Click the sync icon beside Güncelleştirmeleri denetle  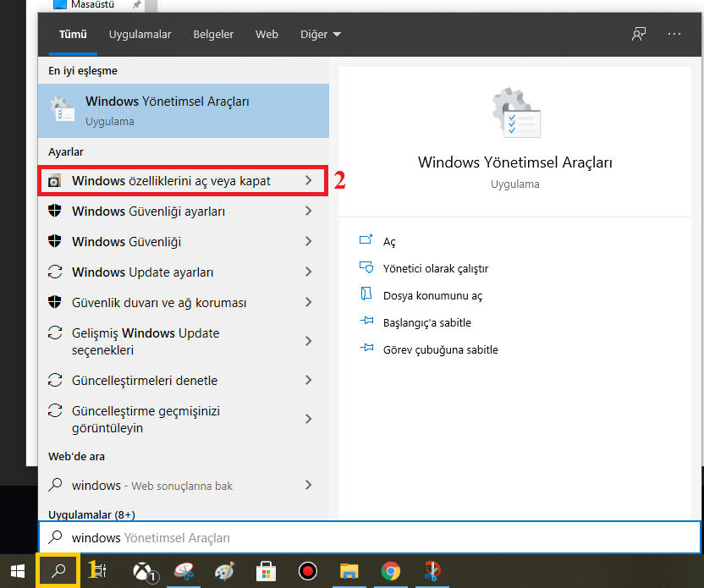(55, 380)
